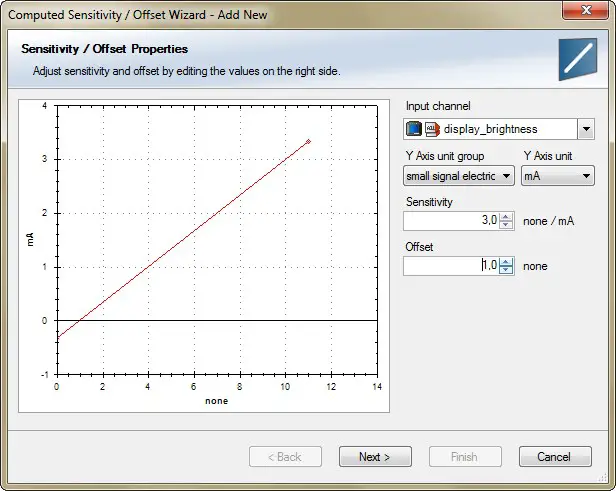
Task: Open the Y Axis unit mA dropdown
Action: tap(557, 176)
